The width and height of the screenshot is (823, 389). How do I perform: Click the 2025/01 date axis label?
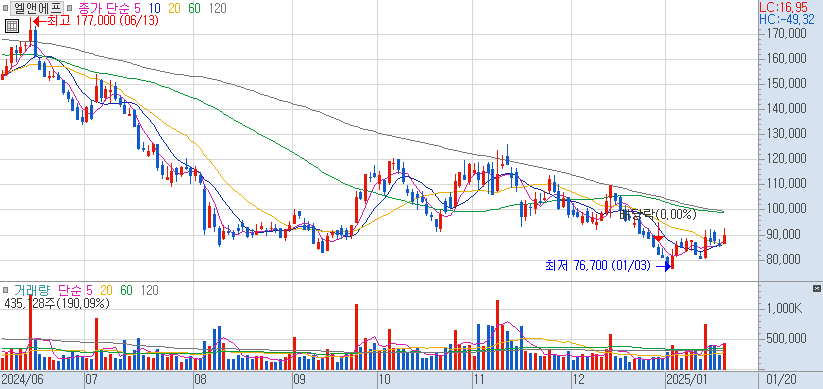click(x=686, y=379)
